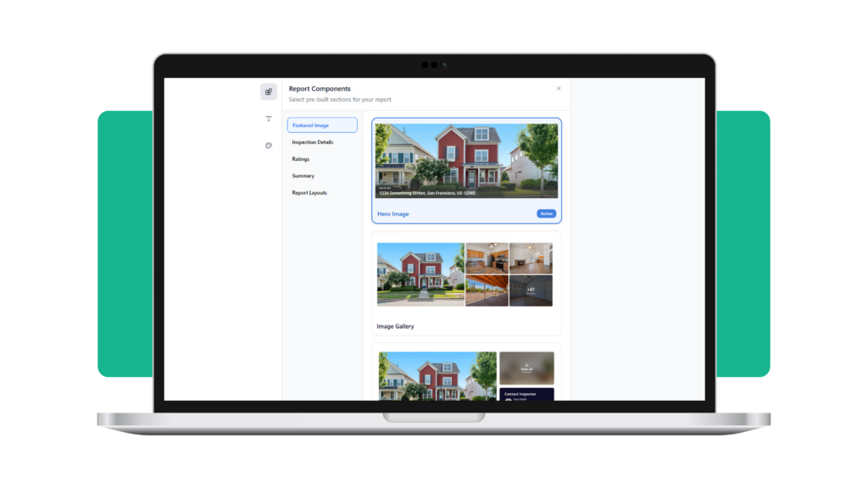Select the Components panel icon in the left rail
The image size is (868, 488).
(x=269, y=91)
